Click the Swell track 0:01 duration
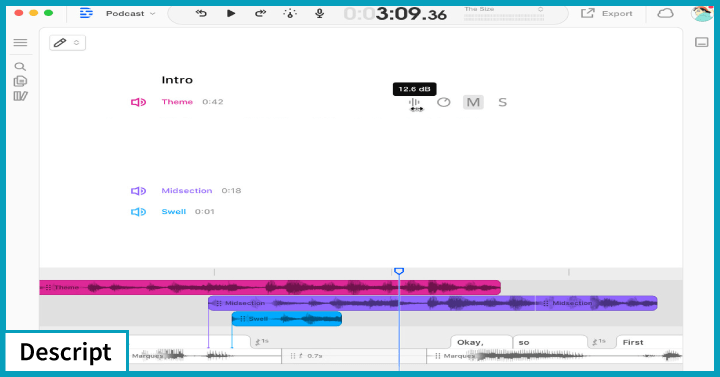 pos(204,212)
